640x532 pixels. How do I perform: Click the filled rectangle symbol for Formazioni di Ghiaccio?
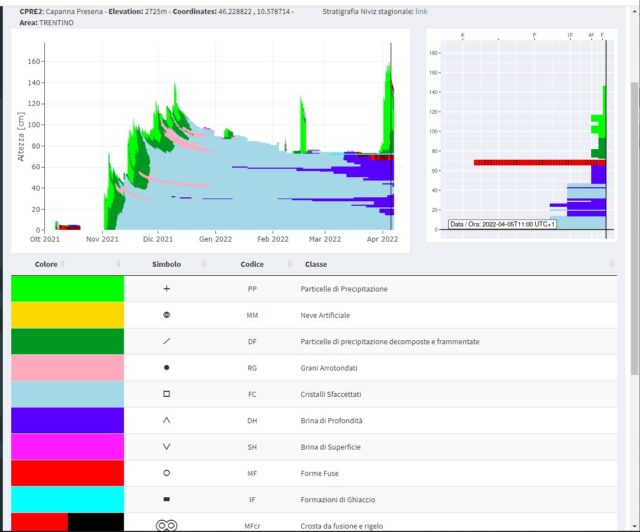pyautogui.click(x=166, y=498)
